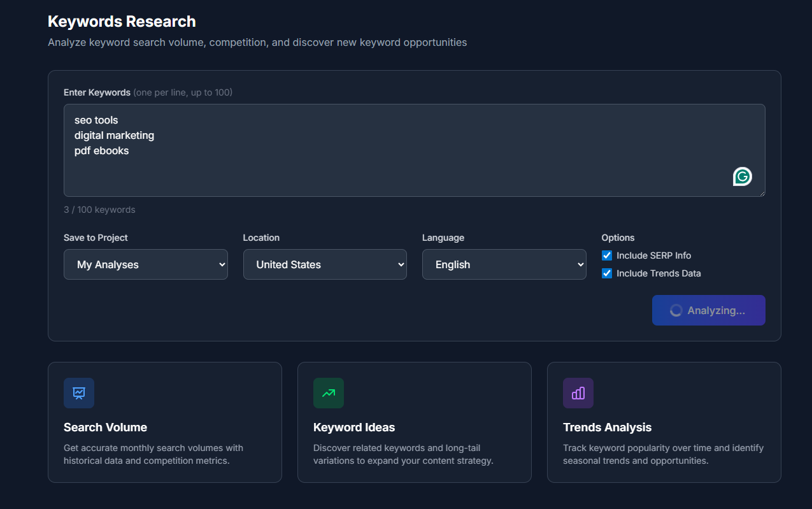812x509 pixels.
Task: Click the purple Trends Analysis icon tile
Action: pyautogui.click(x=578, y=393)
